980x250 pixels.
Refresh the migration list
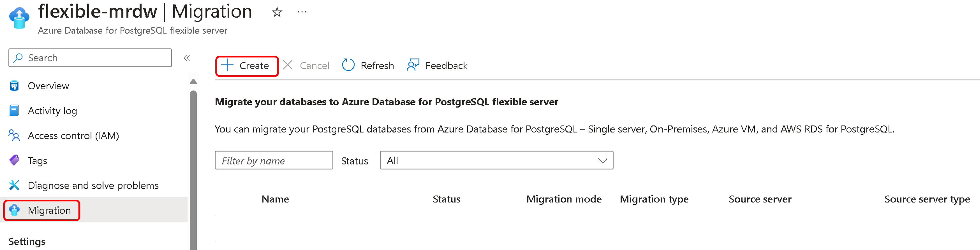368,66
